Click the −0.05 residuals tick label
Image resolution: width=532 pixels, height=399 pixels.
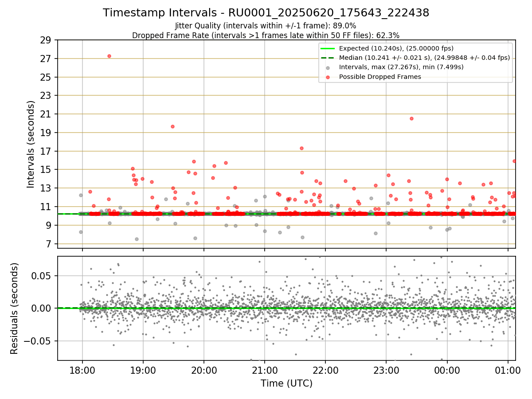point(37,341)
